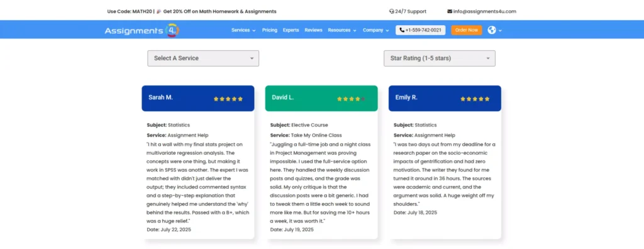Click 'Date: July 22, 2025' text
644x249 pixels.
pyautogui.click(x=169, y=230)
